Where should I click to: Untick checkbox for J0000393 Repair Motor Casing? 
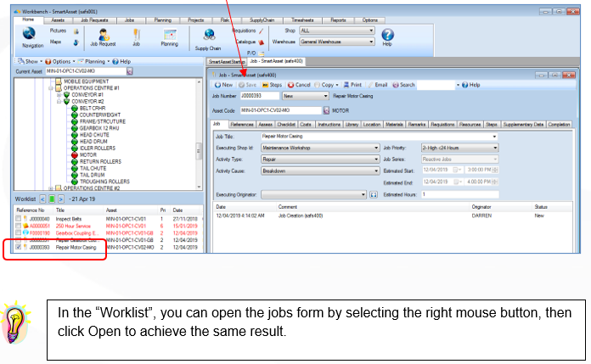click(x=18, y=247)
